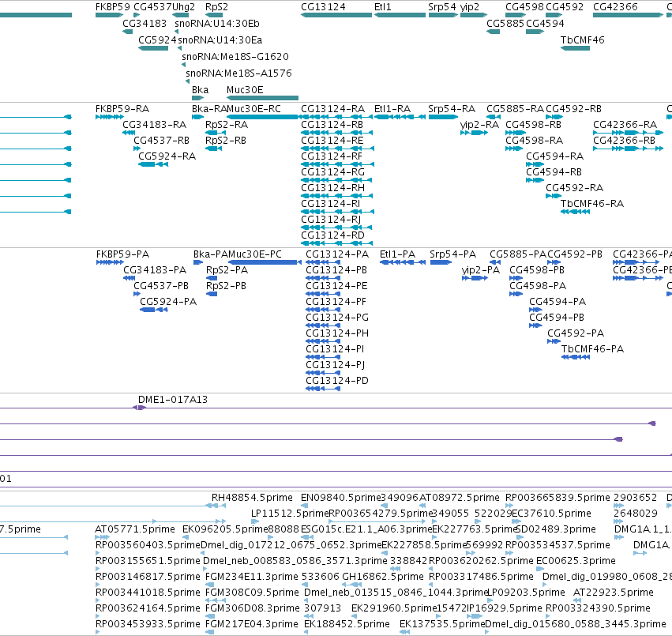
Task: Click the CG13124-RA transcript label
Action: 332,109
